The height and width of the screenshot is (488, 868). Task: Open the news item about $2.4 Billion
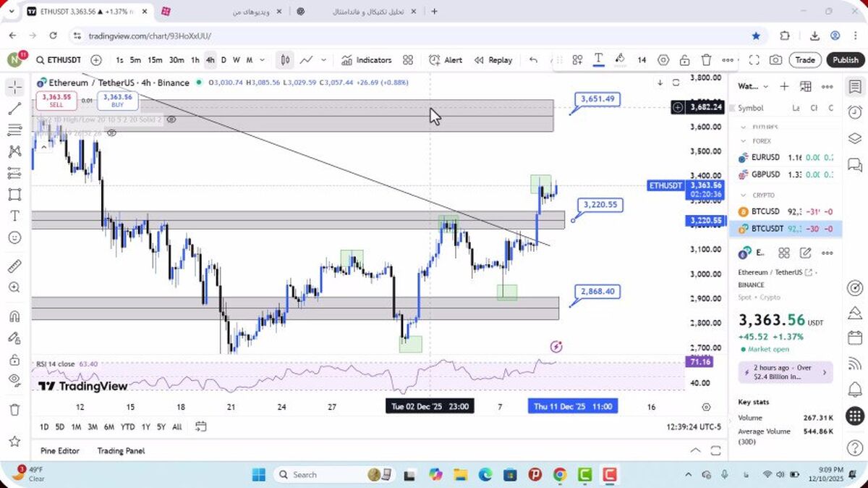tap(786, 372)
